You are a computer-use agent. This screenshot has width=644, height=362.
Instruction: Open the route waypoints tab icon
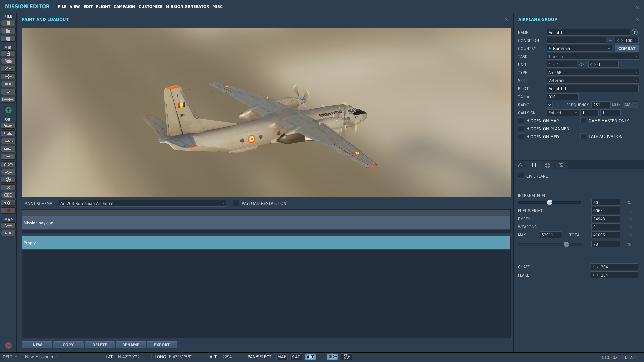click(520, 165)
